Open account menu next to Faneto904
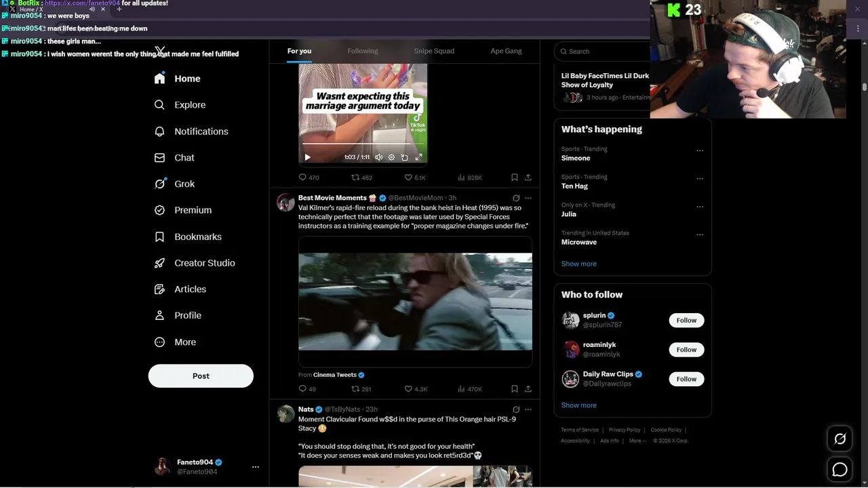 coord(255,467)
